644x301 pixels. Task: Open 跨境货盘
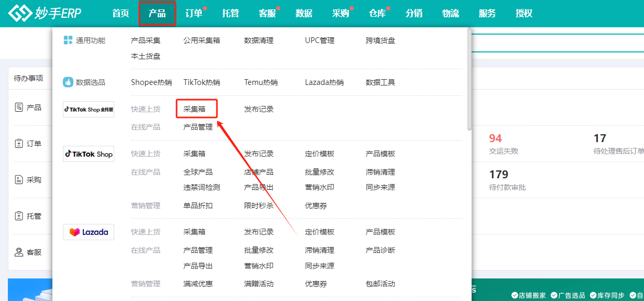click(380, 40)
